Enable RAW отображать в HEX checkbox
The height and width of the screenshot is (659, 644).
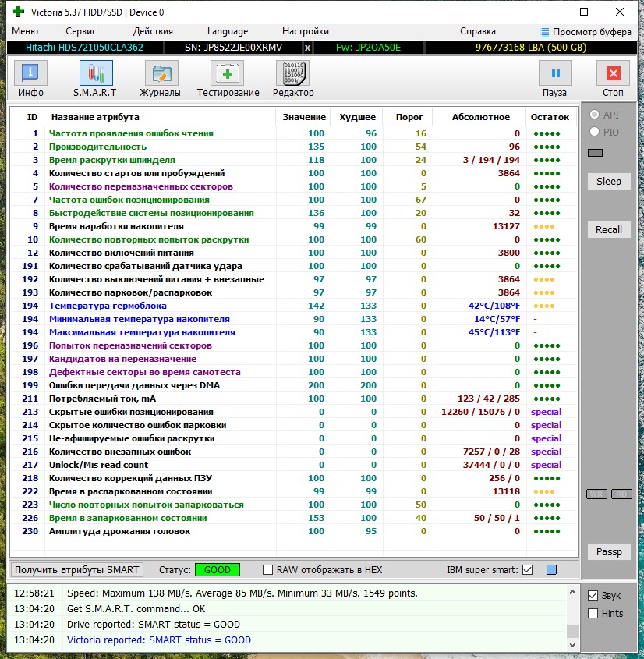267,570
